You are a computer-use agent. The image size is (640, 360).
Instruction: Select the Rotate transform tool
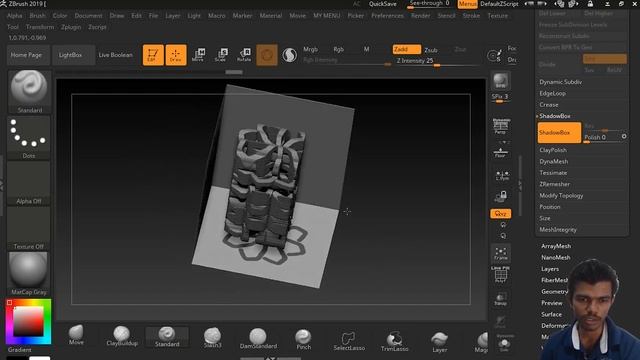[244, 55]
